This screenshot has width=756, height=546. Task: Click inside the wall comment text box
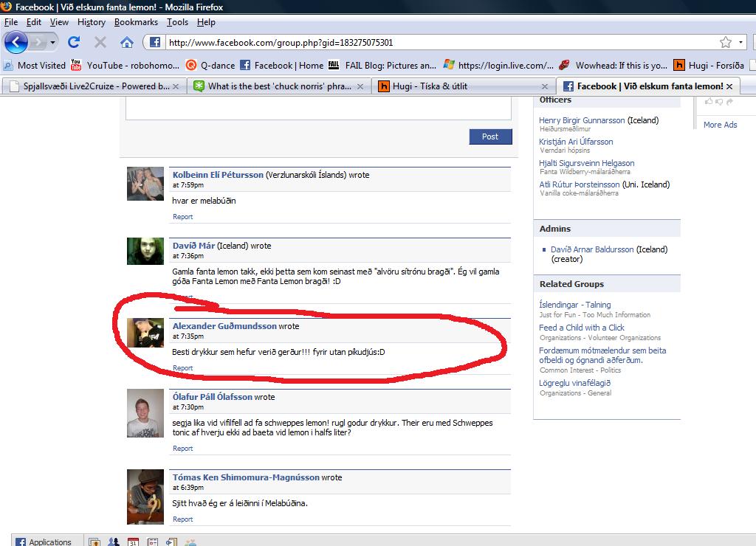point(318,108)
